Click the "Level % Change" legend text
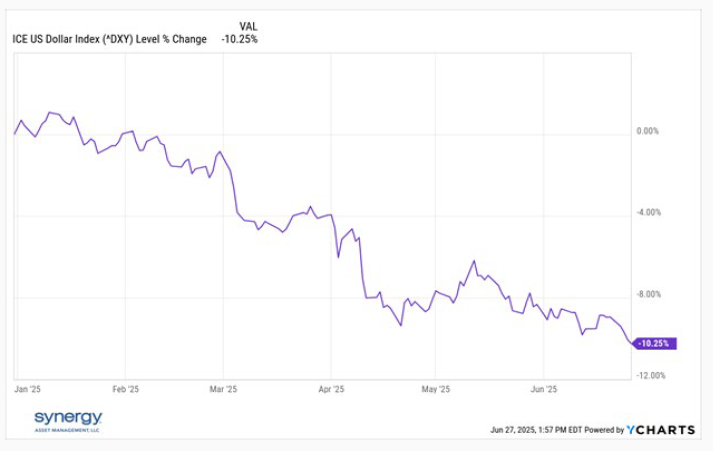713x451 pixels. tap(176, 40)
